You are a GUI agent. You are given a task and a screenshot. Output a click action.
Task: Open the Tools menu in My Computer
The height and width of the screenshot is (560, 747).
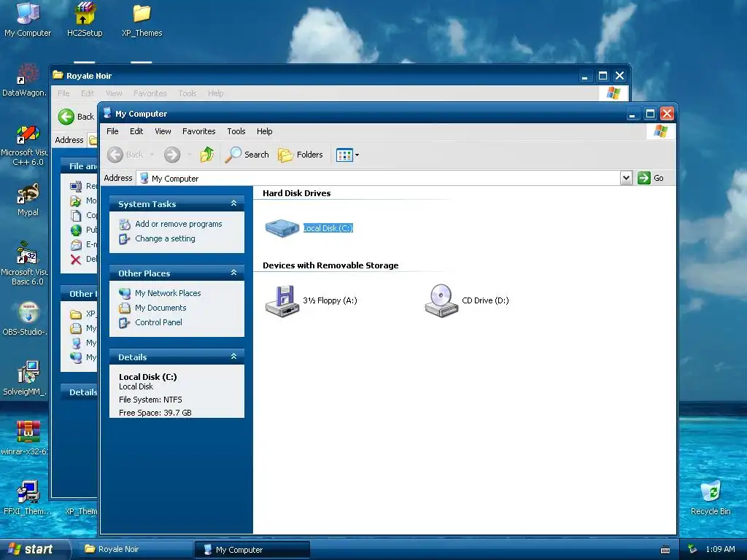coord(236,131)
